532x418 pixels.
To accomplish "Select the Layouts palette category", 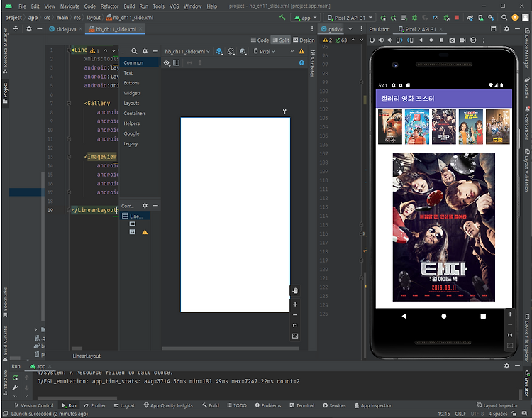I will click(131, 103).
